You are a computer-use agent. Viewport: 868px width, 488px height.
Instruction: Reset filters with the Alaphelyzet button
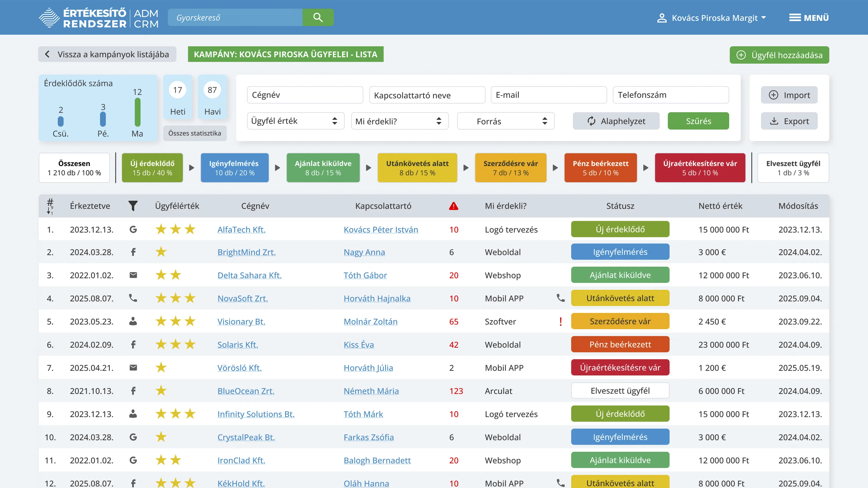[x=616, y=121]
